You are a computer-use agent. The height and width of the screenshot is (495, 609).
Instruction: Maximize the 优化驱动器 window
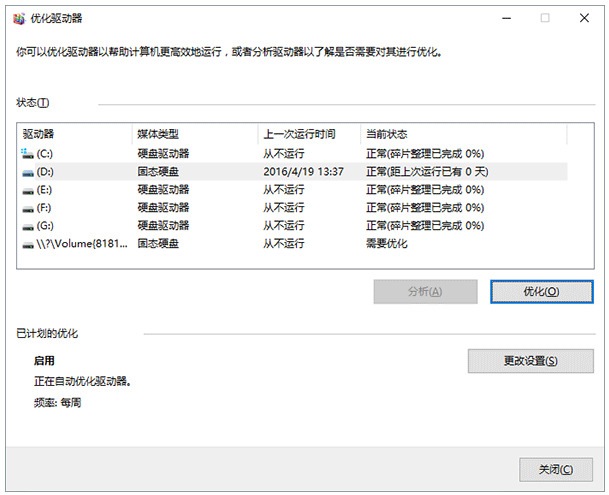(545, 18)
